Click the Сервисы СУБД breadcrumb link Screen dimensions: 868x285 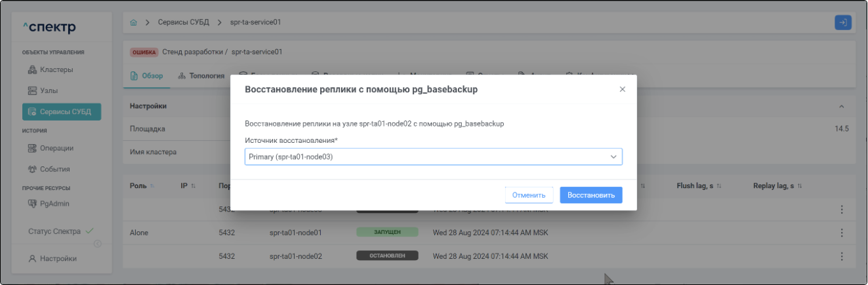point(183,22)
